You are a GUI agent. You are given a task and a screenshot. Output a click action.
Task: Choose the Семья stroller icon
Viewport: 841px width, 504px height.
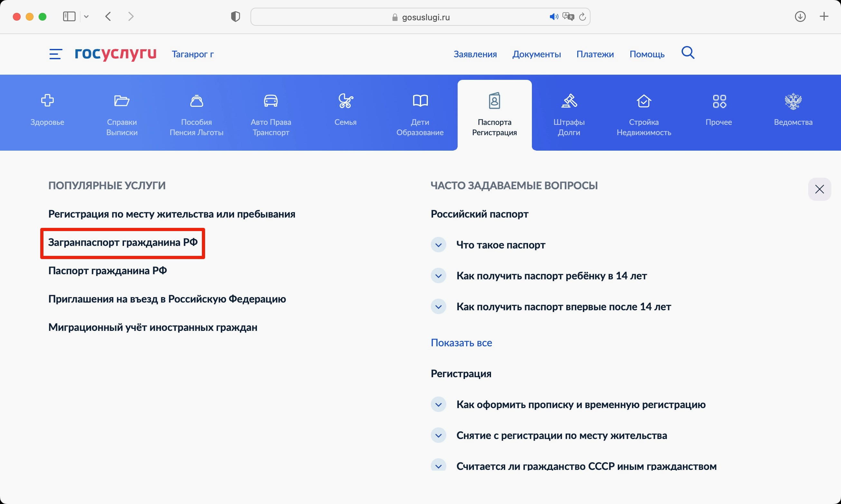[345, 100]
